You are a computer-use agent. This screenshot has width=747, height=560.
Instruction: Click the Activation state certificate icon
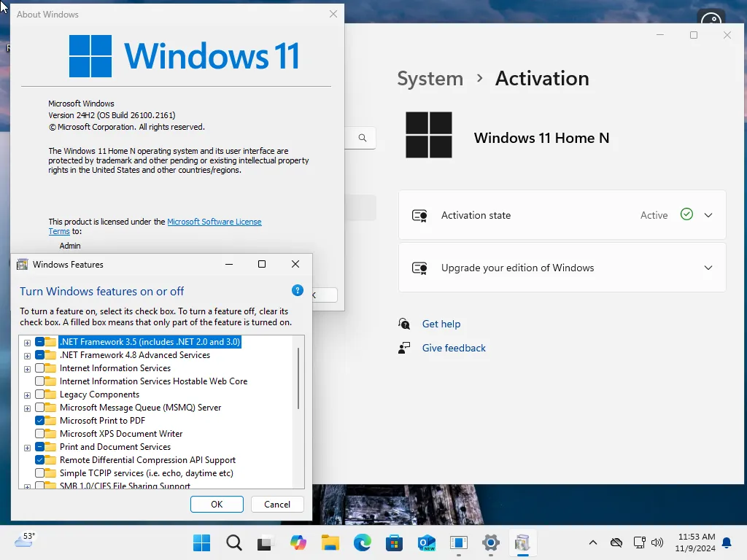[x=419, y=215]
